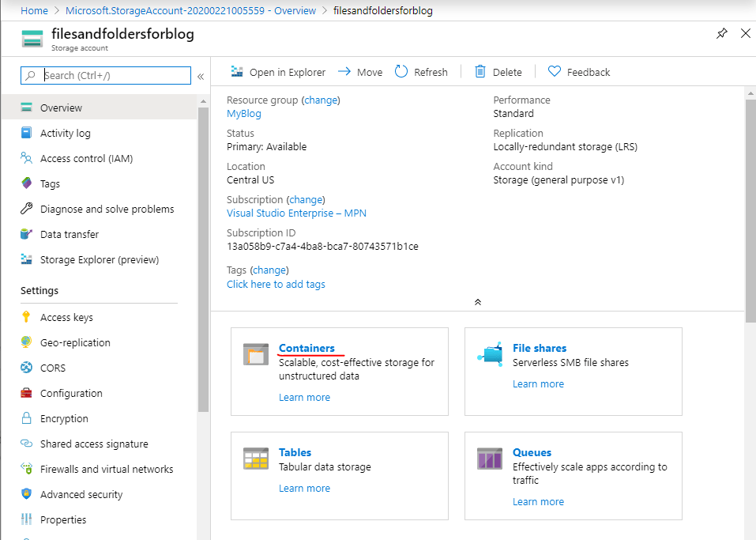
Task: Open Firewalls and virtual networks settings
Action: pos(107,469)
